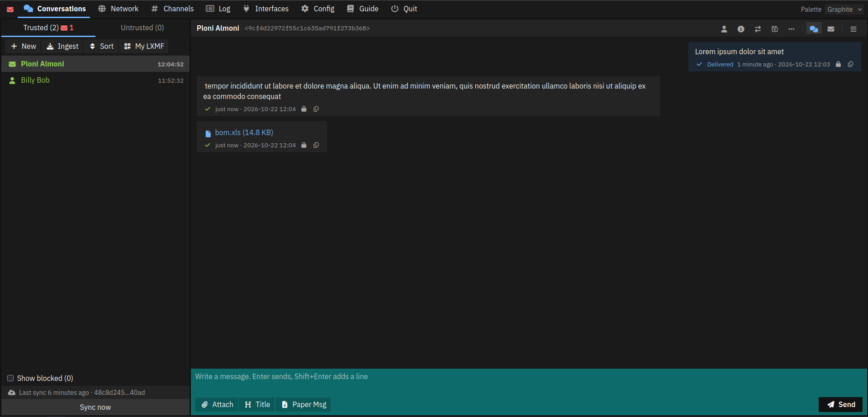Open the Channels section
Image resolution: width=868 pixels, height=417 pixels.
point(172,9)
